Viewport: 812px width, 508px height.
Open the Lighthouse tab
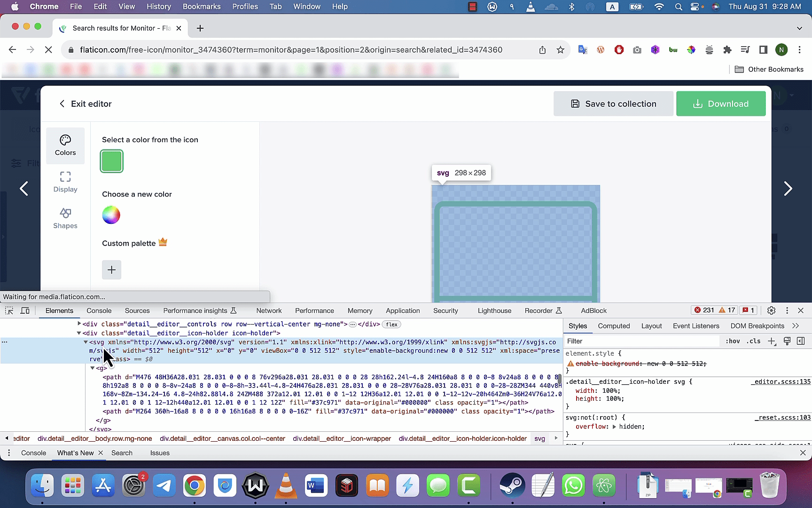tap(494, 310)
